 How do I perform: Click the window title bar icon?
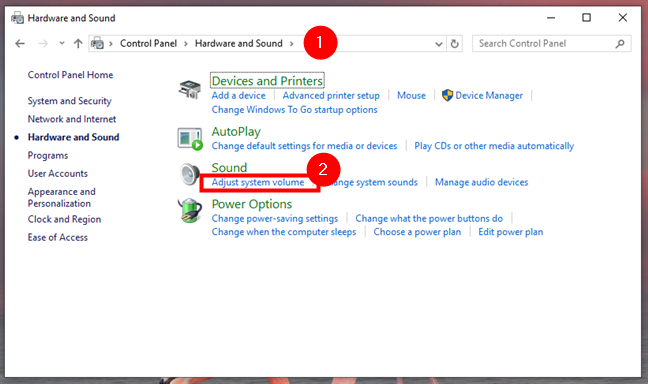tap(17, 18)
